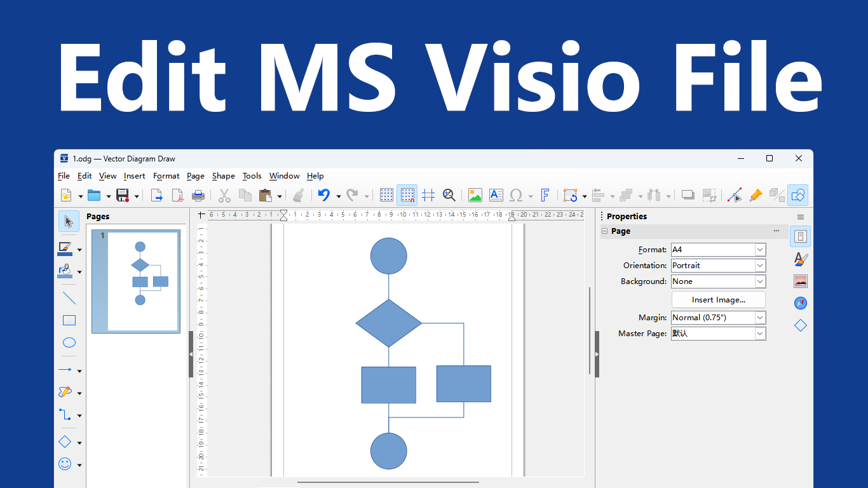Toggle Point Edit Mode

735,196
